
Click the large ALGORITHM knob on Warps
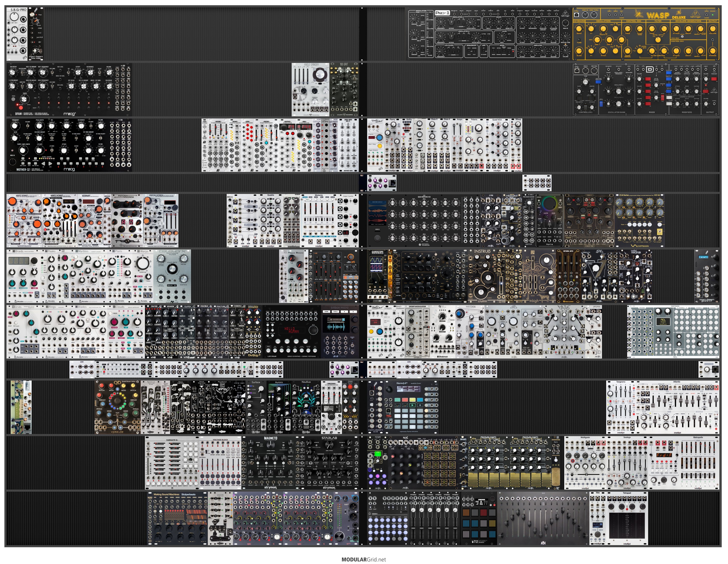pos(143,263)
